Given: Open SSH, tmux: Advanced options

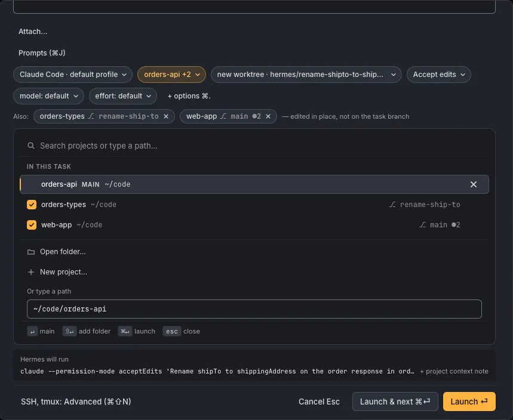Looking at the screenshot, I should (76, 402).
